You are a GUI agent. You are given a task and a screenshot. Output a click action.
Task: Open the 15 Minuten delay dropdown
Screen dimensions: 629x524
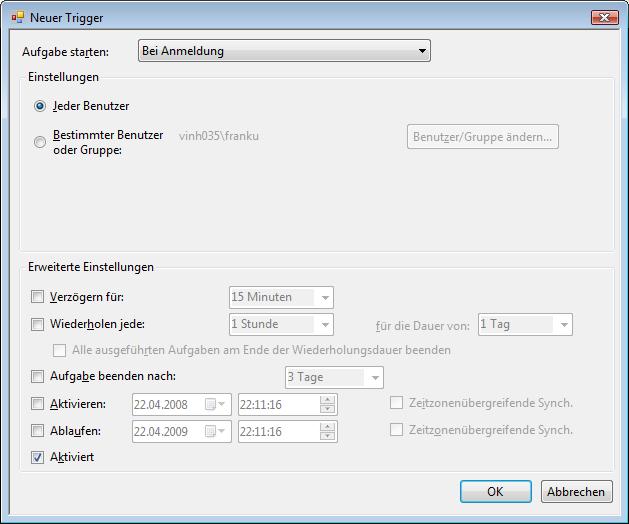[281, 297]
